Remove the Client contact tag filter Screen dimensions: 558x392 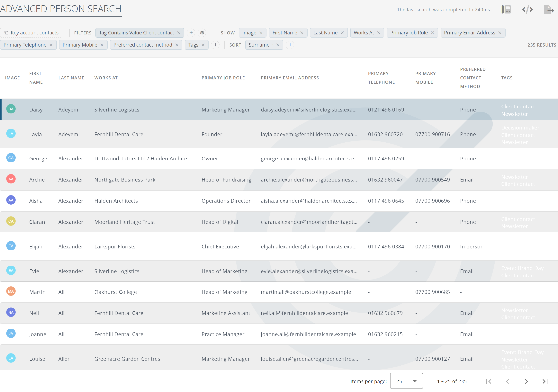pyautogui.click(x=179, y=32)
